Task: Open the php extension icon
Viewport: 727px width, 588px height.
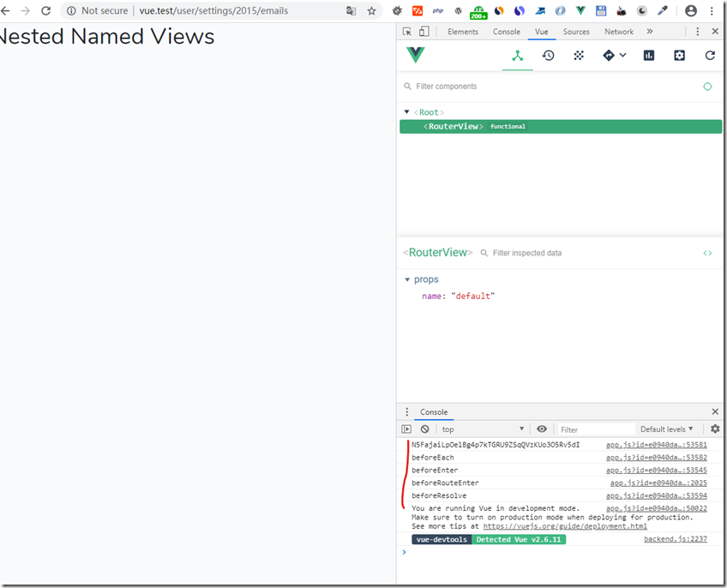Action: point(438,10)
